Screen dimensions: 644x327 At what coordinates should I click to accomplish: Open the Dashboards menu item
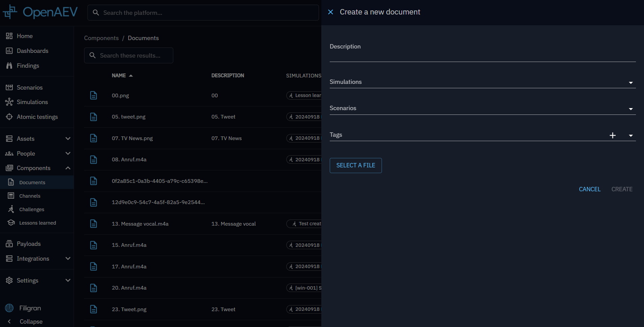point(32,51)
